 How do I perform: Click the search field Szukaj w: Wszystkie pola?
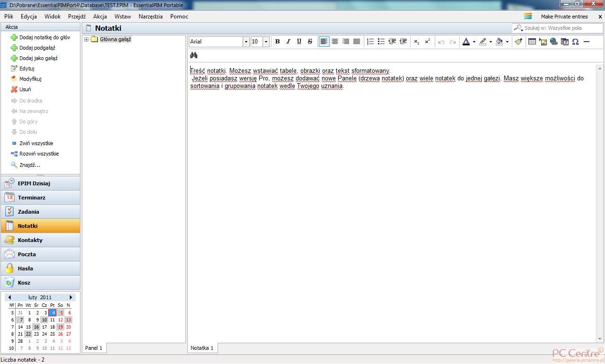point(561,28)
